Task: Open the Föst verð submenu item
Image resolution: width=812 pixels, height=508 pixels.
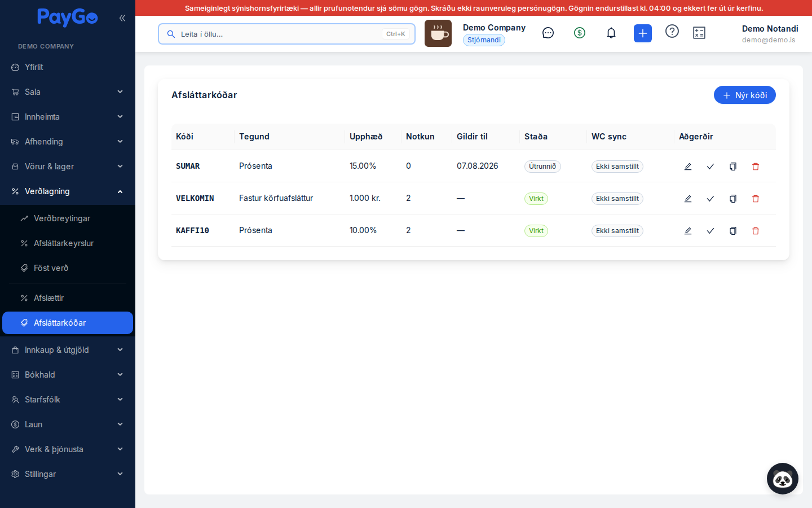Action: pos(68,268)
